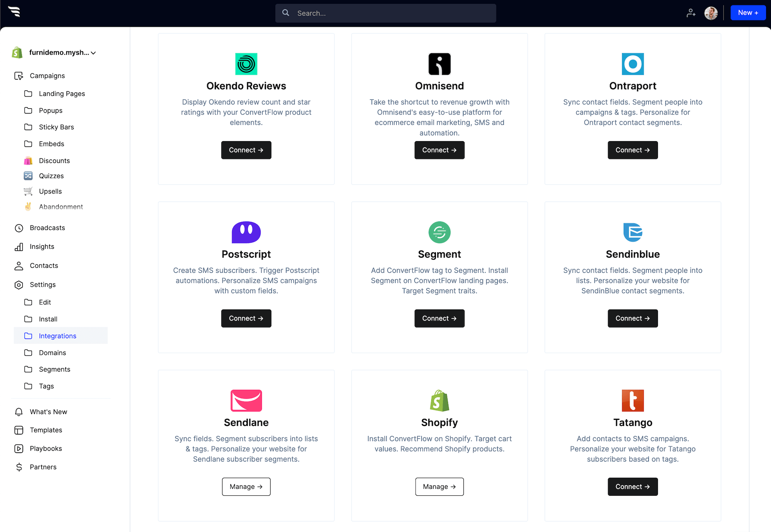
Task: Click the Upsells cart icon
Action: (28, 191)
